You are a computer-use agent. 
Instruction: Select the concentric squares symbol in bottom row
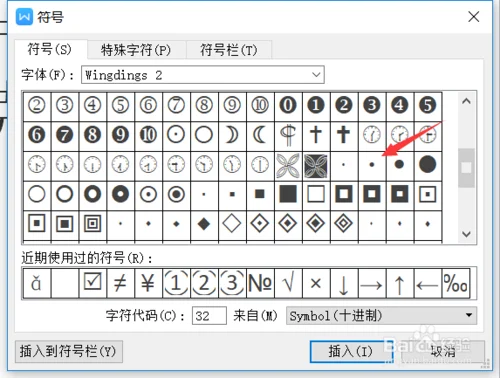pyautogui.click(x=93, y=224)
